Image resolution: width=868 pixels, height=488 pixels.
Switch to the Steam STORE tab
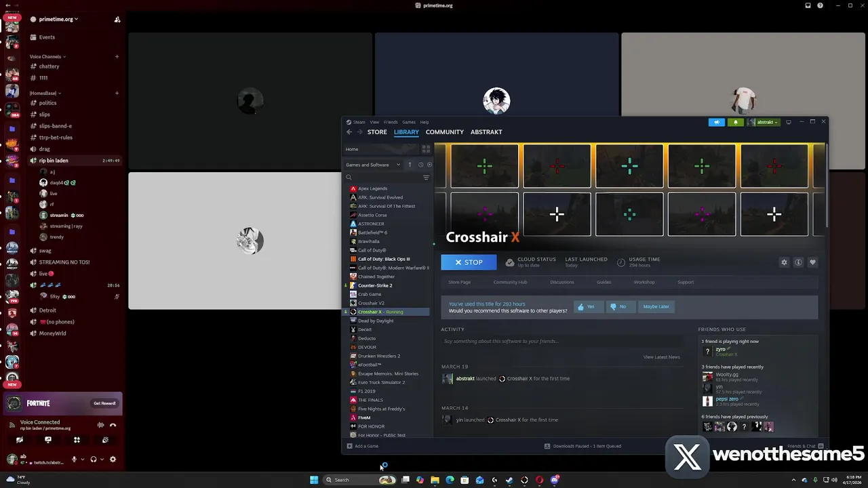pos(377,132)
